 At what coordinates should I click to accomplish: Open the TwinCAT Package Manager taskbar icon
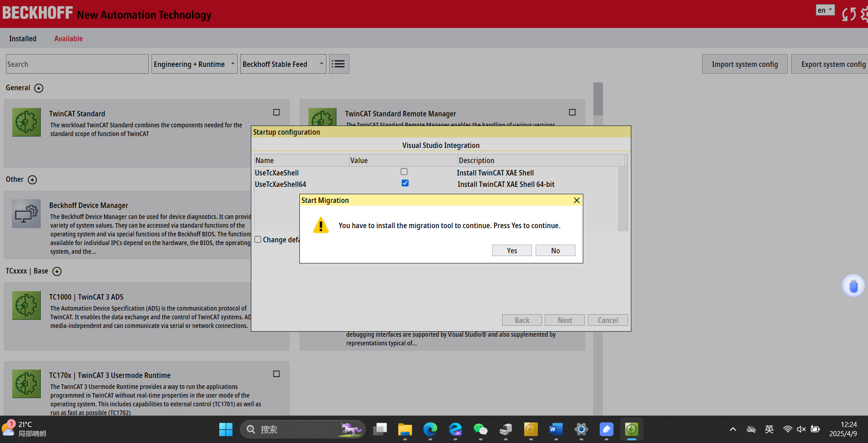[632, 429]
